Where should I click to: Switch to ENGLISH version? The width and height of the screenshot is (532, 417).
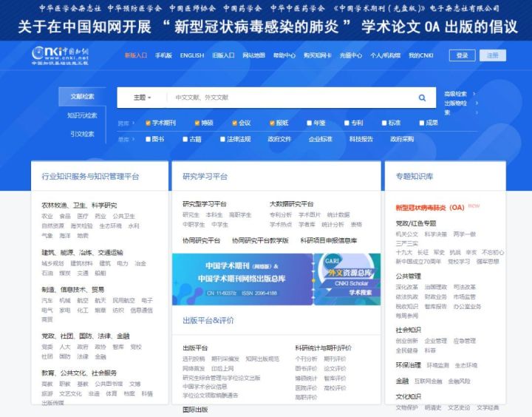point(192,55)
